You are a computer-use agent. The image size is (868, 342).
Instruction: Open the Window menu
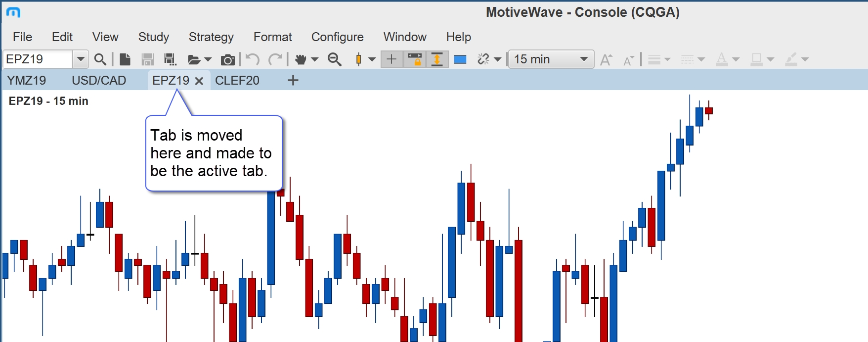[x=405, y=37]
